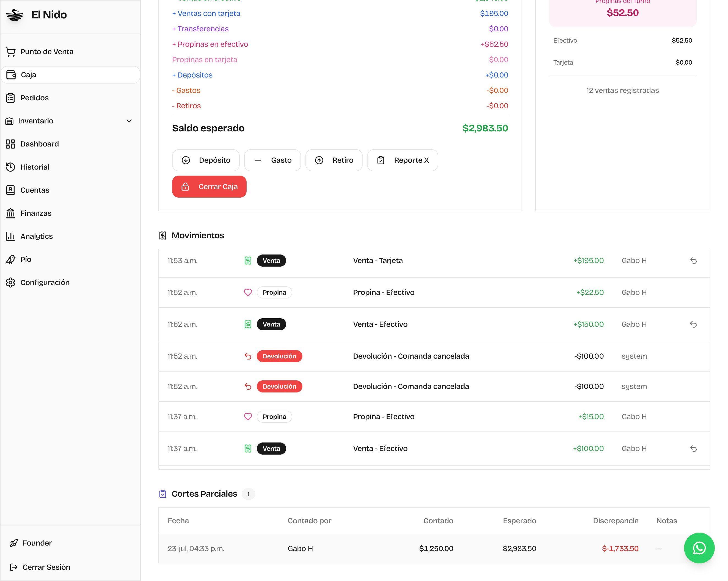Click the red Cerrar Caja button
728x581 pixels.
click(209, 187)
